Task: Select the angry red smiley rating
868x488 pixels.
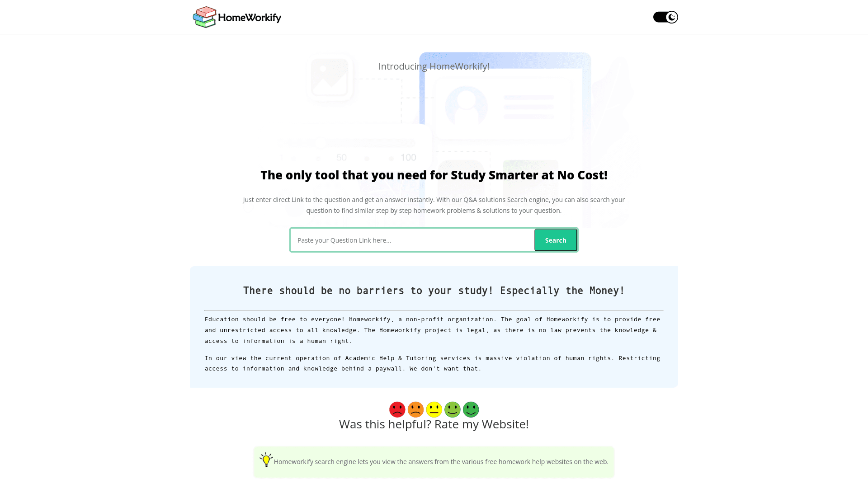Action: 396,409
